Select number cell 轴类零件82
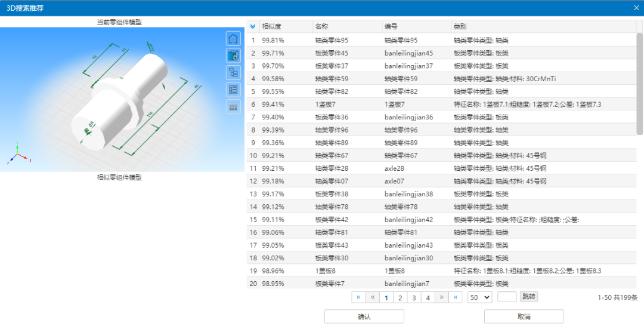This screenshot has height=326, width=644. 416,91
